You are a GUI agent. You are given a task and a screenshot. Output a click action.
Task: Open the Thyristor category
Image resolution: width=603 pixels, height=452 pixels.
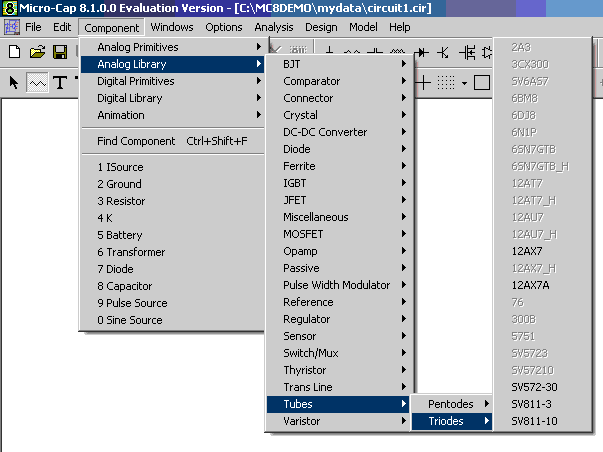[x=340, y=370]
